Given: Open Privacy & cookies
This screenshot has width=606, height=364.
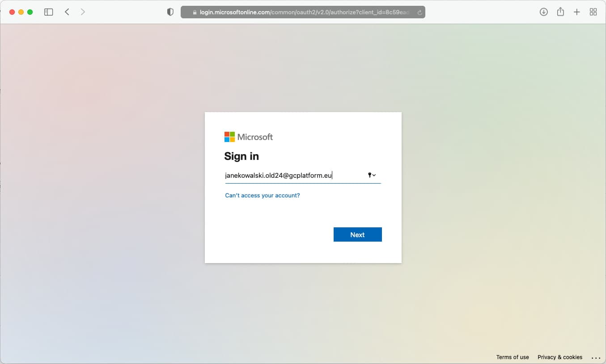Looking at the screenshot, I should (560, 357).
